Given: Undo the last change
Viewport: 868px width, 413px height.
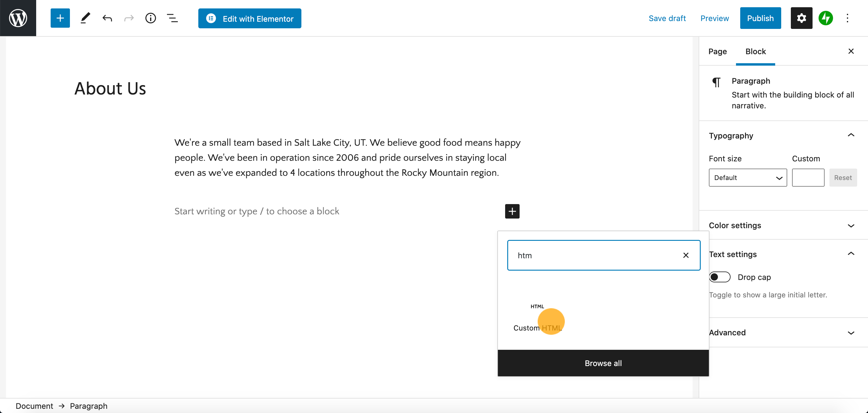Looking at the screenshot, I should coord(107,18).
